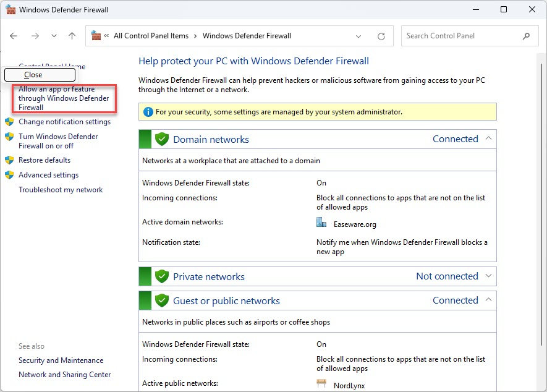Click the green shield beside Private networks
547x392 pixels.
click(x=162, y=276)
